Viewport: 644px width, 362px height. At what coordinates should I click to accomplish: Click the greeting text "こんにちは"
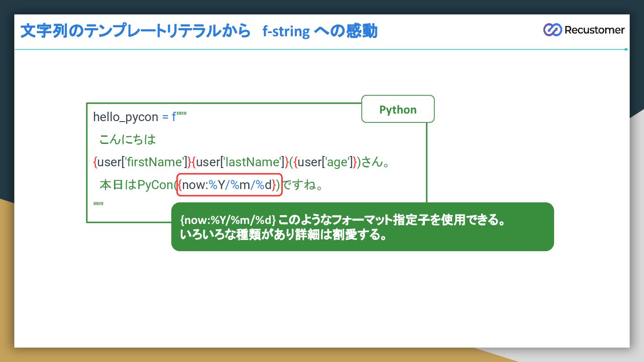point(127,139)
